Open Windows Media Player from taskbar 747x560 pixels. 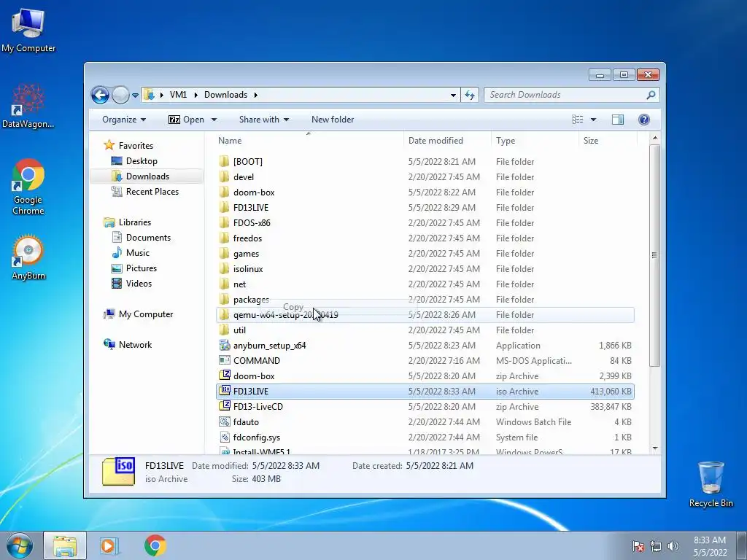point(109,545)
